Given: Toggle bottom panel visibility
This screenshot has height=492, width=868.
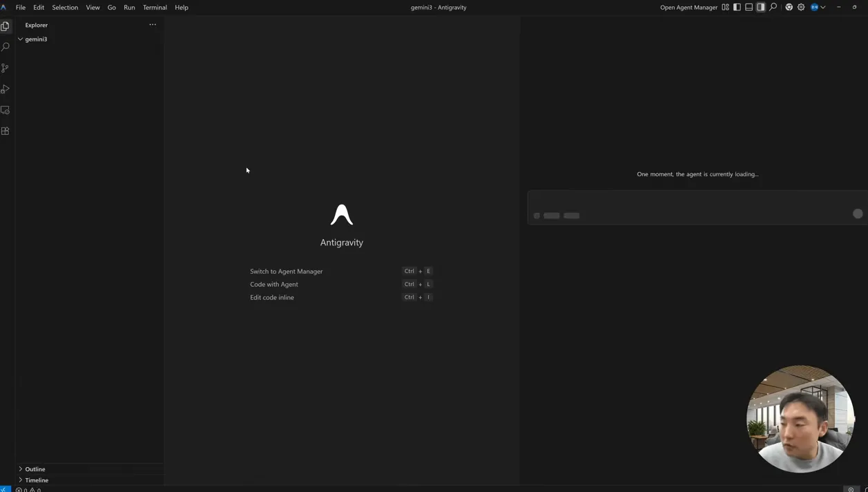Looking at the screenshot, I should tap(749, 7).
